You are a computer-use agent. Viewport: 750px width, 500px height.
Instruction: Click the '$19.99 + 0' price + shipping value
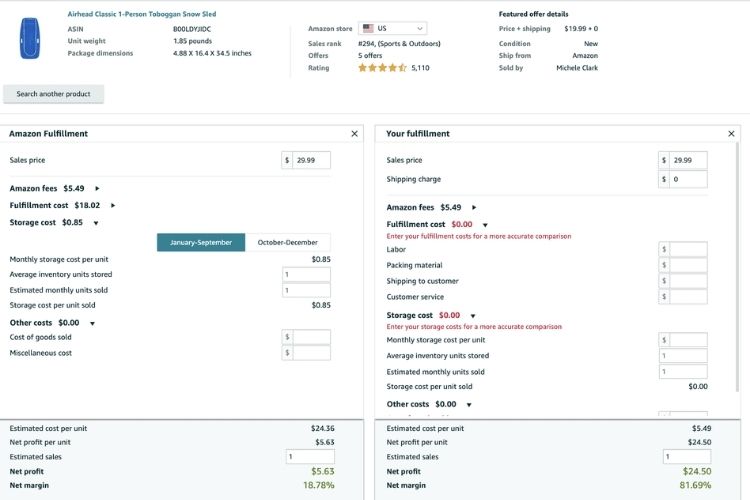click(581, 29)
